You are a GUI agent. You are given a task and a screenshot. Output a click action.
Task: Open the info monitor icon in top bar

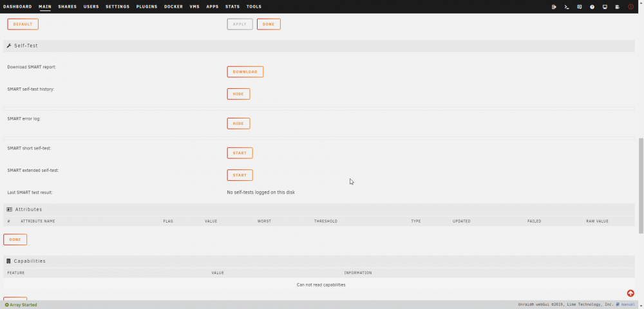(x=605, y=7)
